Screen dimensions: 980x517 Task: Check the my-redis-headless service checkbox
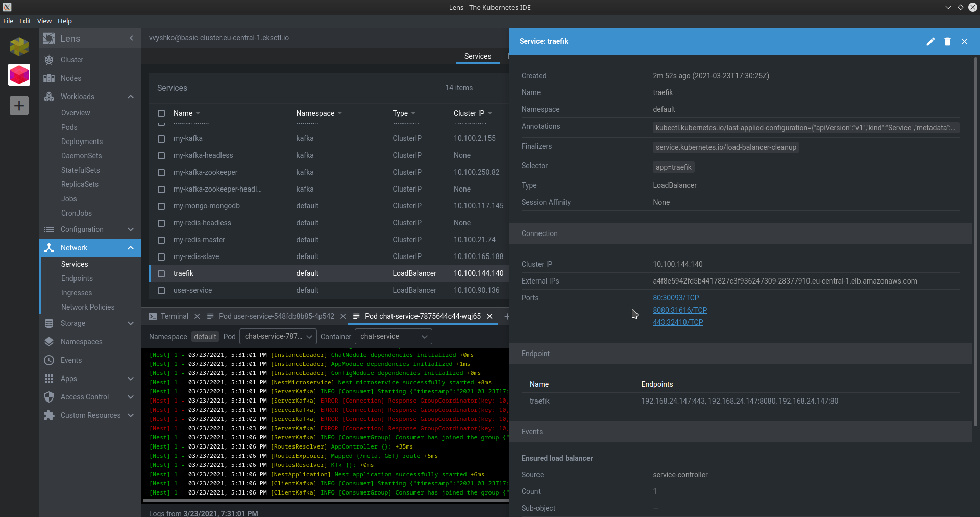[x=161, y=223]
